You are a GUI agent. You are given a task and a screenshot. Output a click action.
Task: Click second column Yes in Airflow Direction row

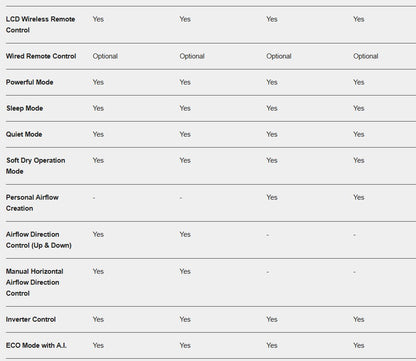click(185, 234)
